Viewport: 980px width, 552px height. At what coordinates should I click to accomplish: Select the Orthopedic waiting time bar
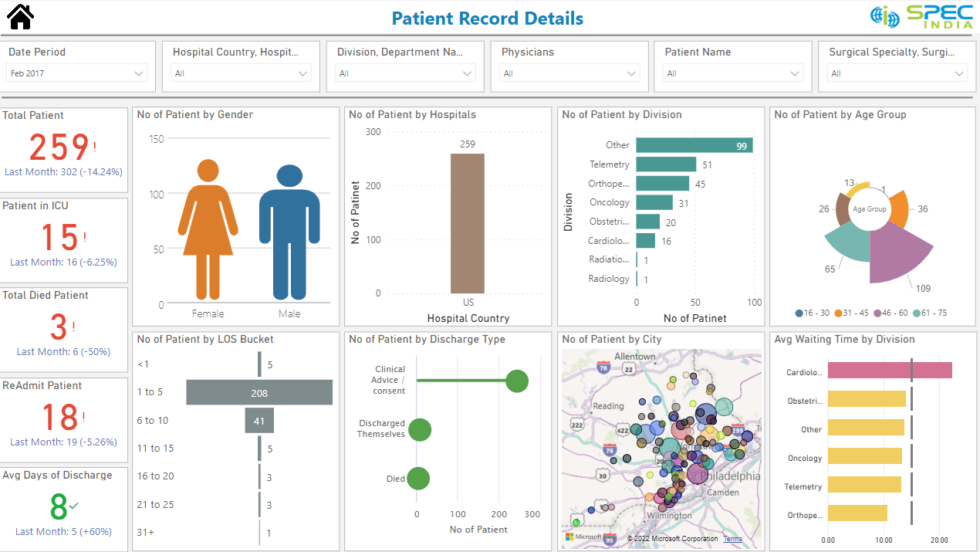857,513
